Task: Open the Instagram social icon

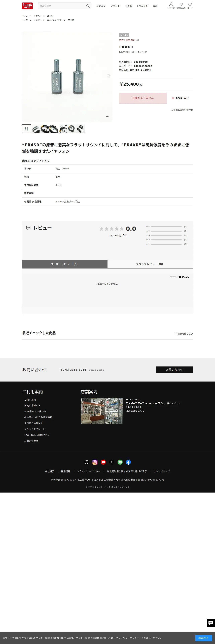Action: (95, 462)
